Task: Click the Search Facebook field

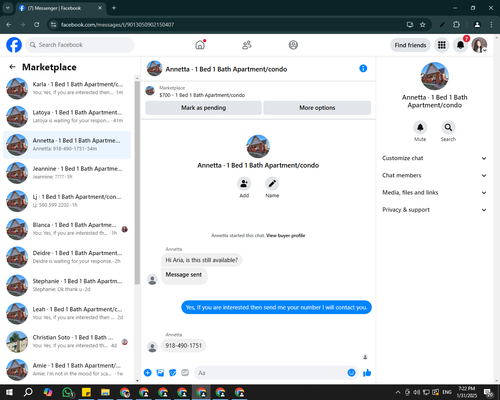Action: 80,45
